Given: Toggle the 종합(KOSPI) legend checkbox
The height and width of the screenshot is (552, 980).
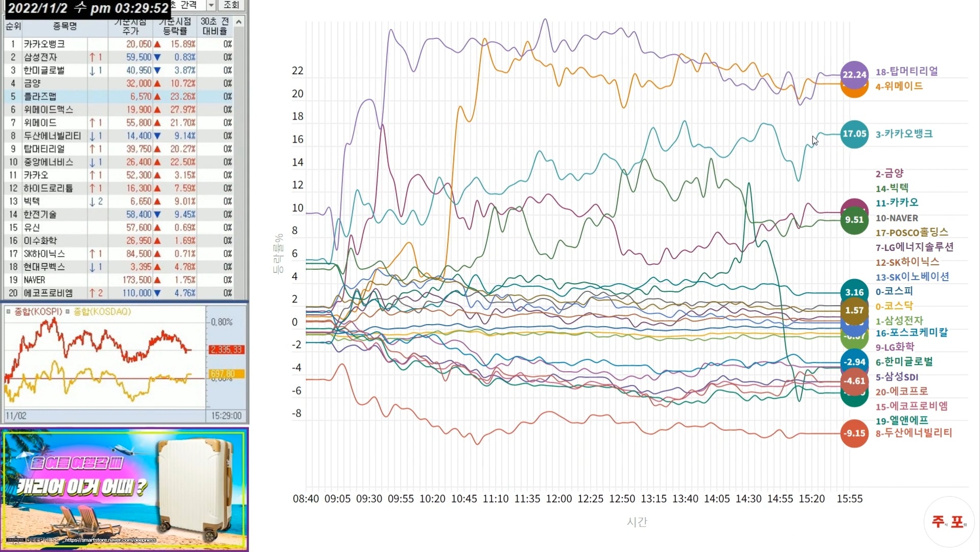Looking at the screenshot, I should pos(9,311).
